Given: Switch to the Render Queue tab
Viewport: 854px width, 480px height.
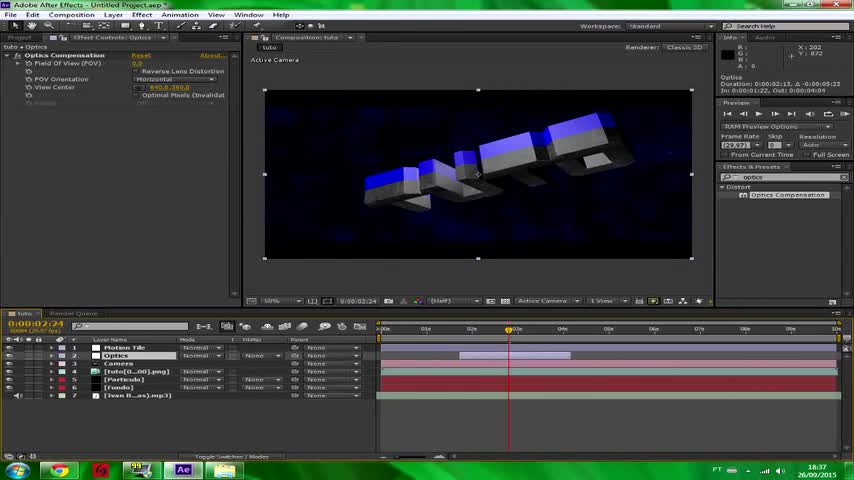Looking at the screenshot, I should click(73, 314).
